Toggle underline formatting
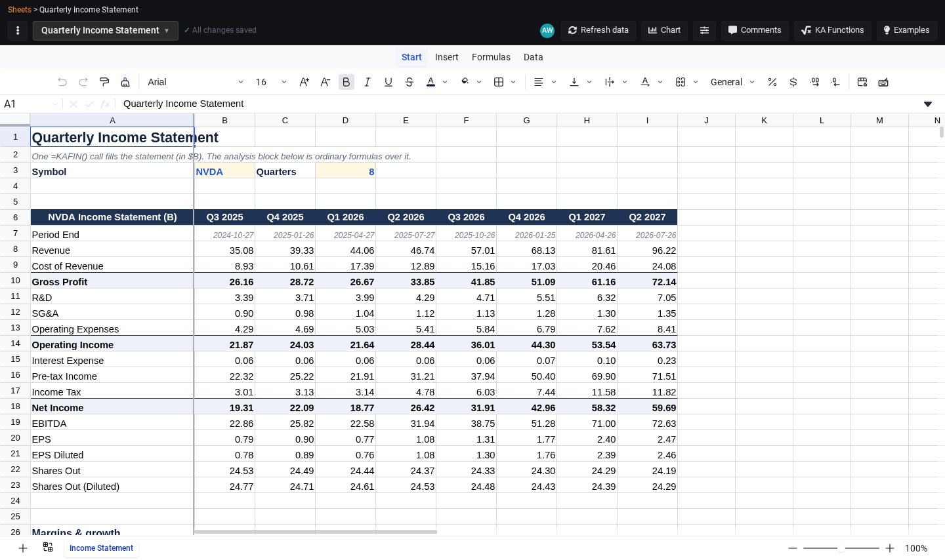 point(388,82)
